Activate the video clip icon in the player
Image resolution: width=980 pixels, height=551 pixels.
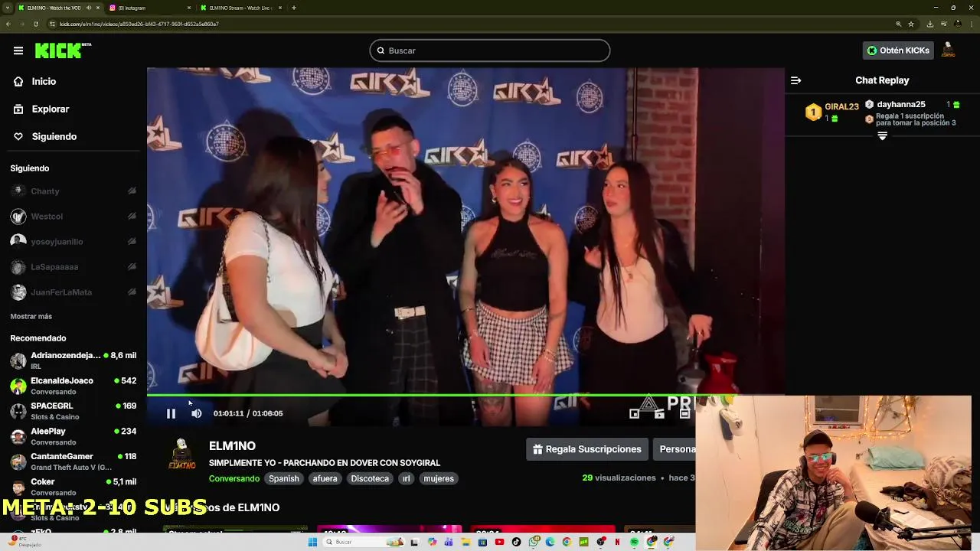tap(659, 413)
